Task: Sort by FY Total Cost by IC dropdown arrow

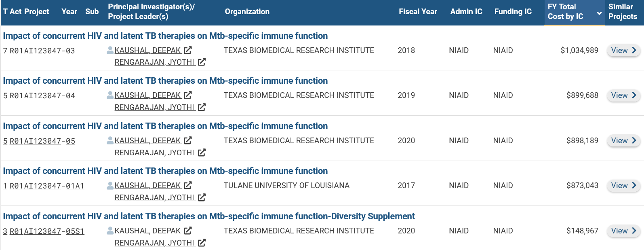Action: coord(599,13)
